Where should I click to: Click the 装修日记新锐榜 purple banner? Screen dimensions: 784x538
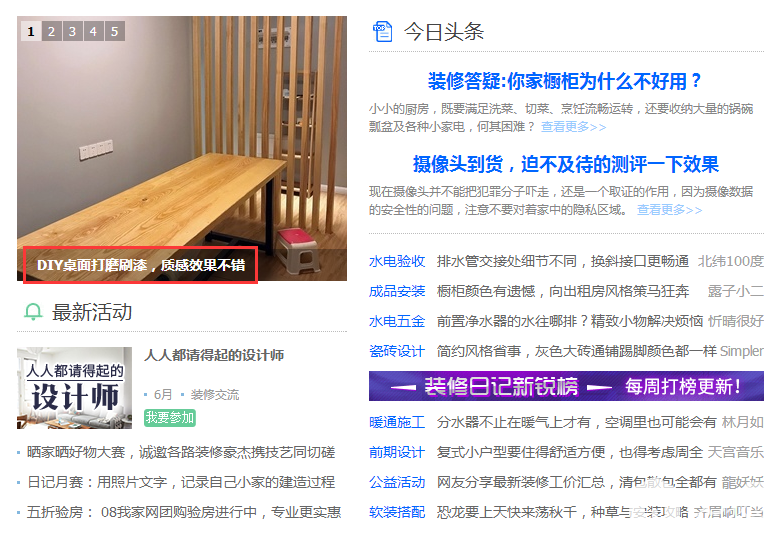point(566,386)
